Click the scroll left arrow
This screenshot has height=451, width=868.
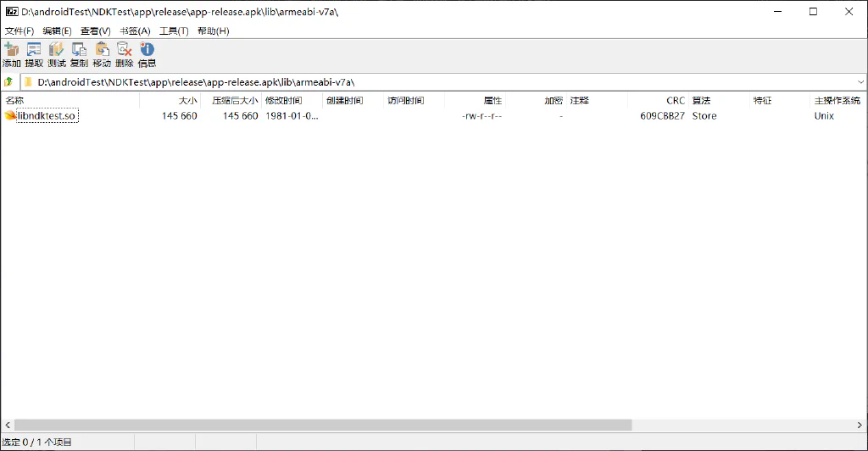point(7,425)
